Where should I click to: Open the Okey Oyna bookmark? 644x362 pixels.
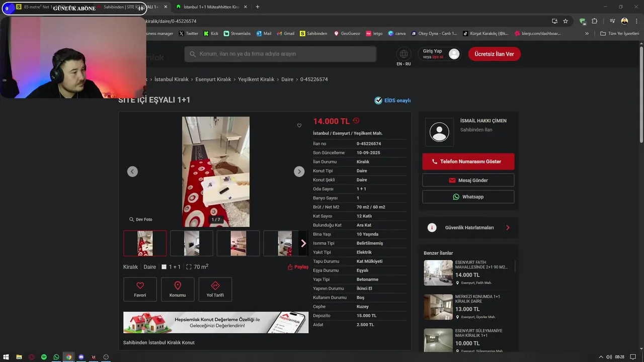[434, 33]
